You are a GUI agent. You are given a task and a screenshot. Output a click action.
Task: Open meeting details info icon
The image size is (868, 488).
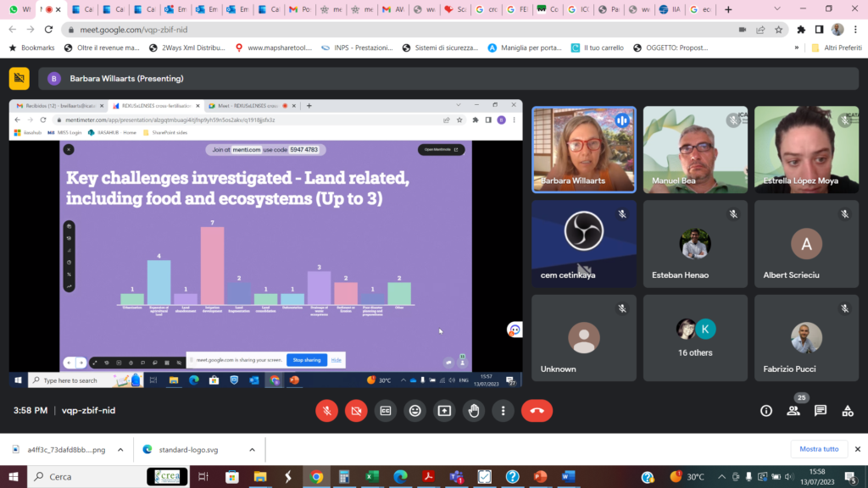[766, 411]
